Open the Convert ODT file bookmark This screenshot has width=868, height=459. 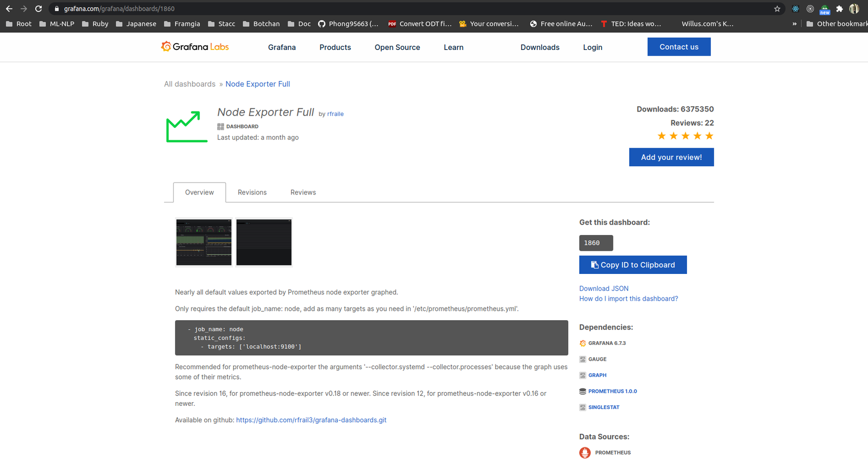420,24
